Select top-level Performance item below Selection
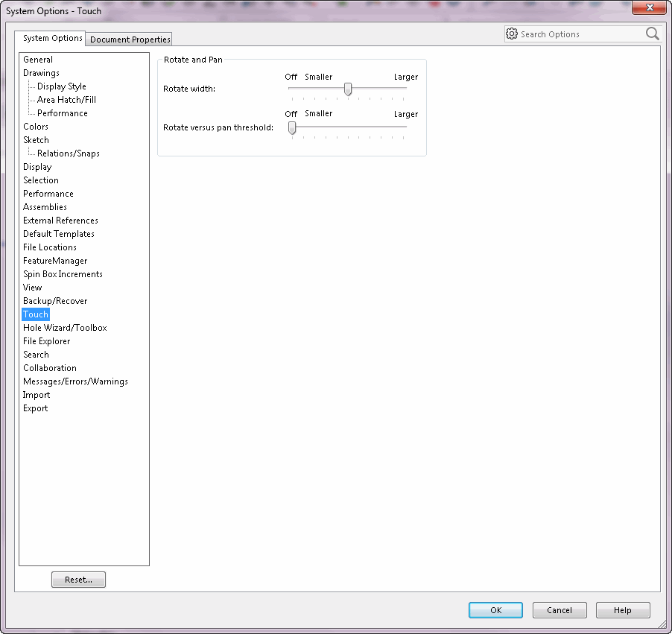 48,194
